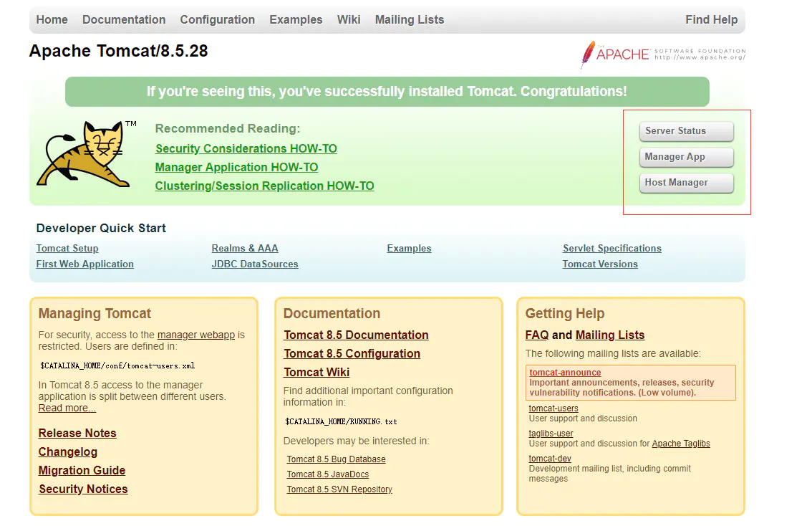Open the taglibs-user mailing list link

click(551, 434)
